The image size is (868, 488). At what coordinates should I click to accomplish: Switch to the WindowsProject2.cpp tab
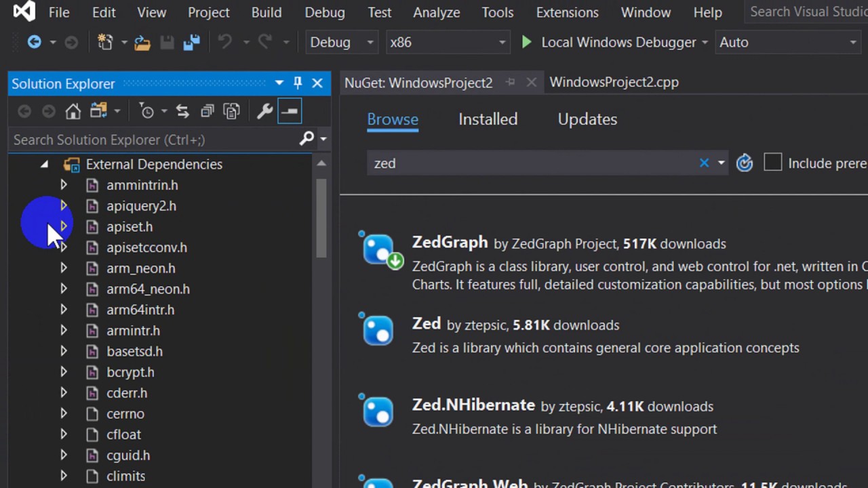point(614,82)
